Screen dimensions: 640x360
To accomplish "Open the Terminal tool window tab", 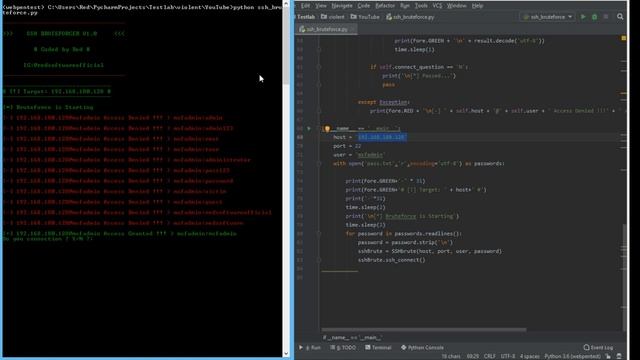I will tap(378, 348).
